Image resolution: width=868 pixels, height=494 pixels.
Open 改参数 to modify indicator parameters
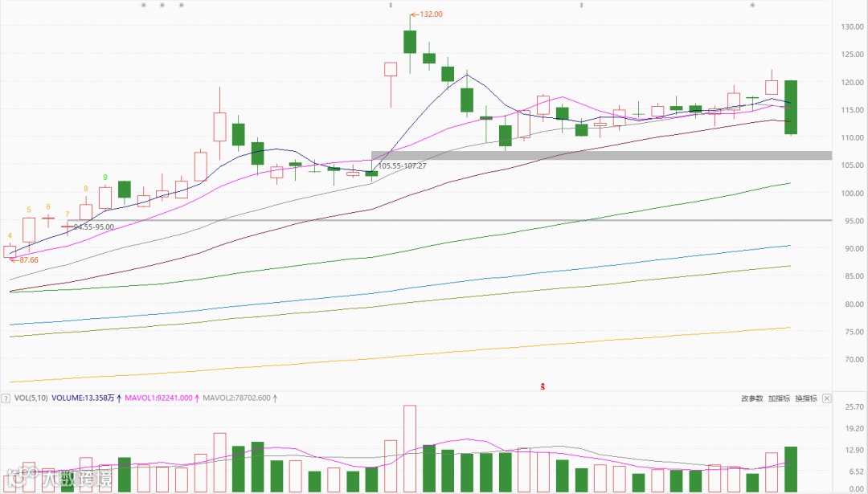752,398
